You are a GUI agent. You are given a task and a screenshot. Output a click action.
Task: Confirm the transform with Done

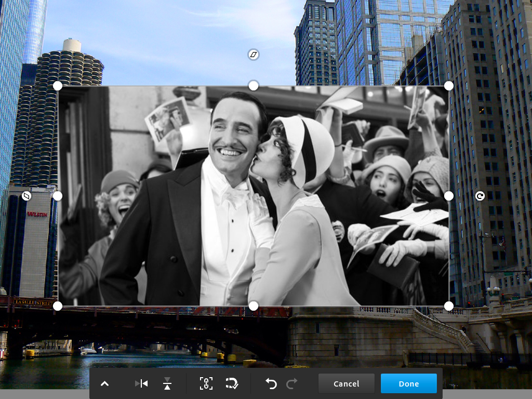pyautogui.click(x=408, y=383)
